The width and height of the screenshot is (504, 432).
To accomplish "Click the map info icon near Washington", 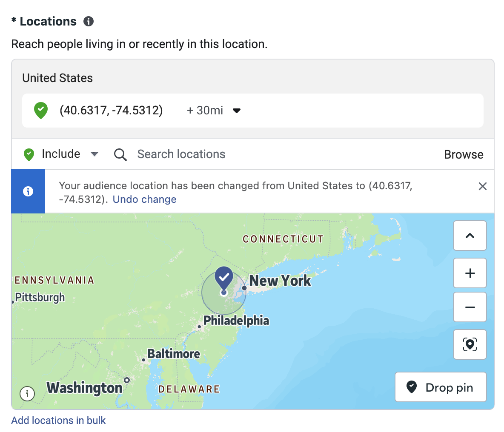I will [x=27, y=393].
